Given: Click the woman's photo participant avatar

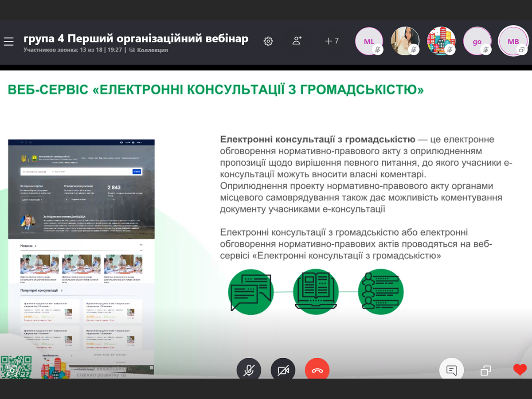Looking at the screenshot, I should [x=405, y=41].
